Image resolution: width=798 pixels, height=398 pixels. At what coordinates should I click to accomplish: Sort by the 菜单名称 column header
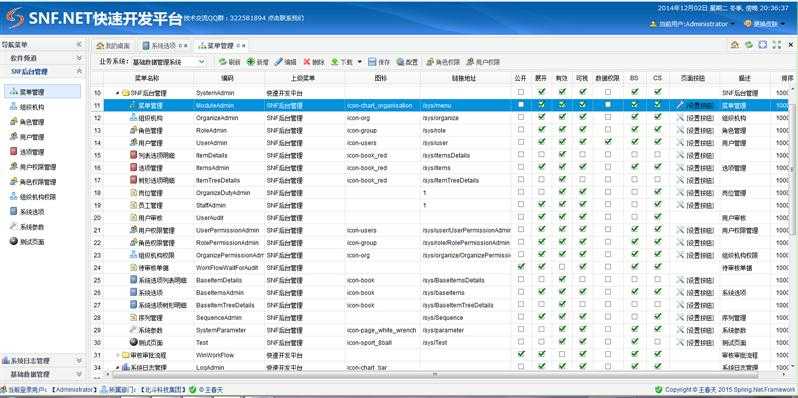[x=148, y=78]
